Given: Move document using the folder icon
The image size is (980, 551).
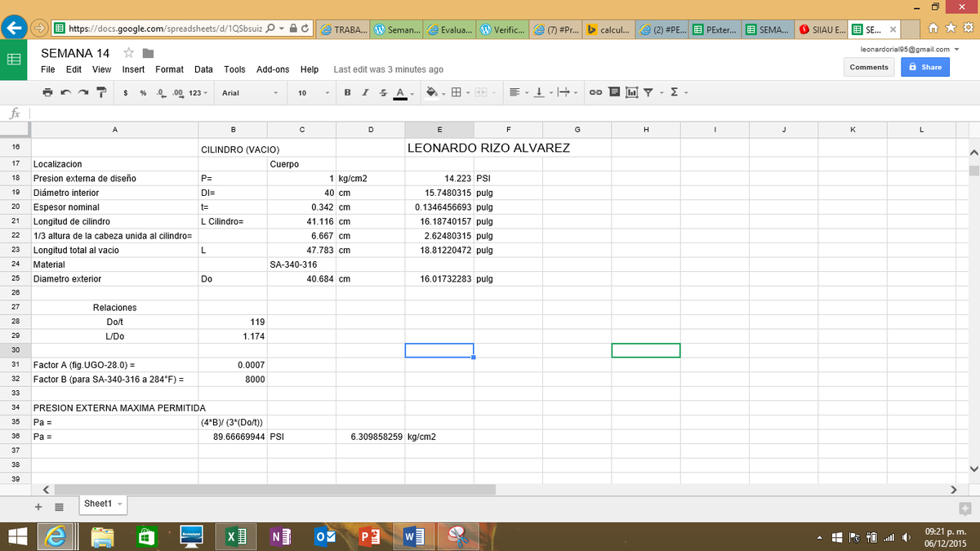Looking at the screenshot, I should pyautogui.click(x=149, y=53).
